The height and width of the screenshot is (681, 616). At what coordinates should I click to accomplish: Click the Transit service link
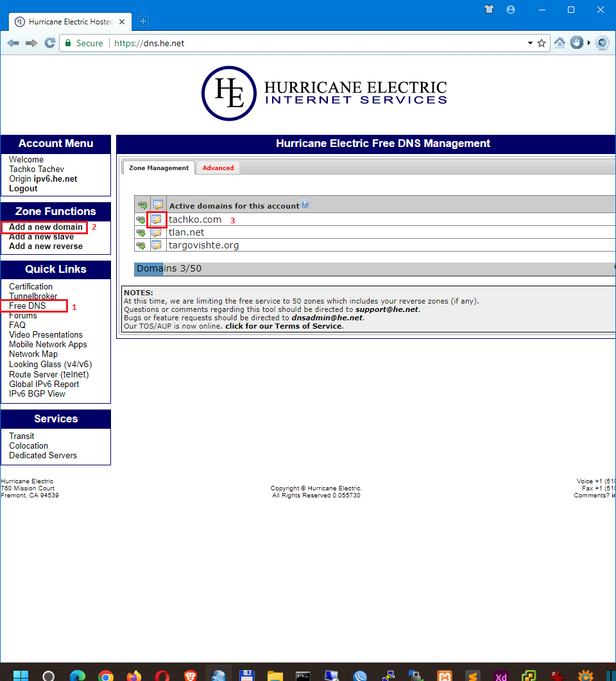21,436
